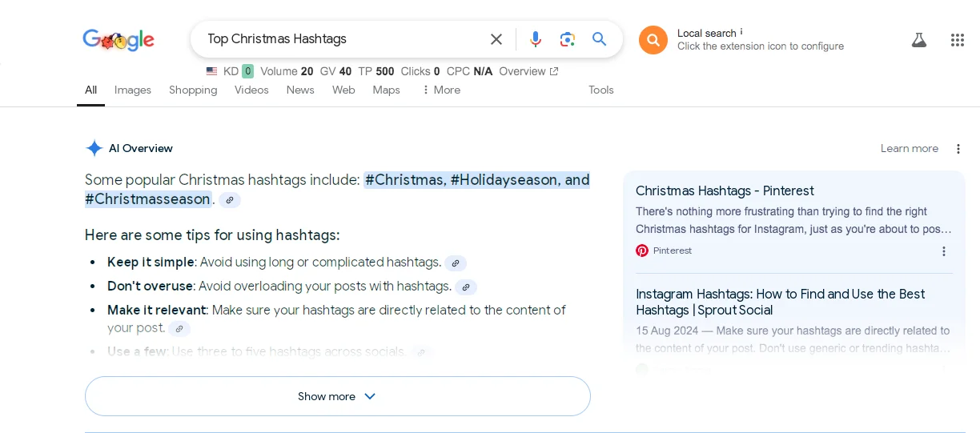Screen dimensions: 980x433
Task: Open Christmas Hashtags - Pinterest result
Action: 725,190
